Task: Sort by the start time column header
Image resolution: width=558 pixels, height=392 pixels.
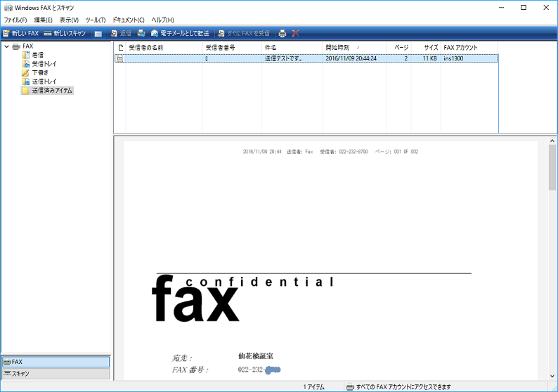Action: click(x=354, y=47)
